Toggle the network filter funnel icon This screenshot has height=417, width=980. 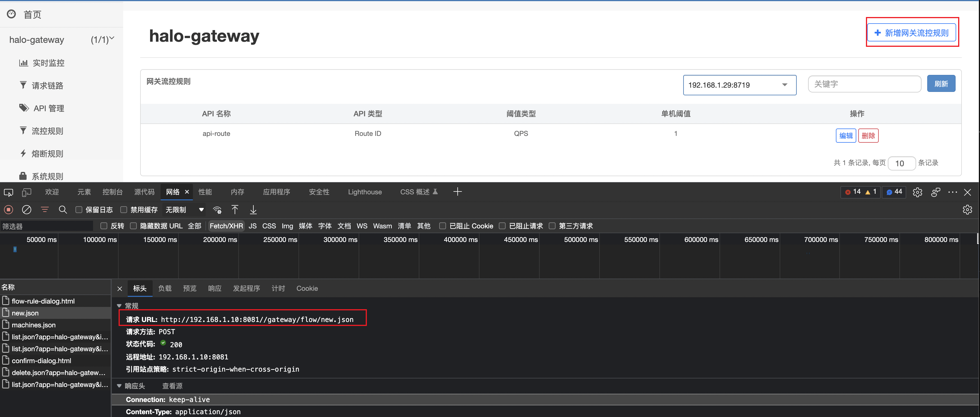pos(45,210)
